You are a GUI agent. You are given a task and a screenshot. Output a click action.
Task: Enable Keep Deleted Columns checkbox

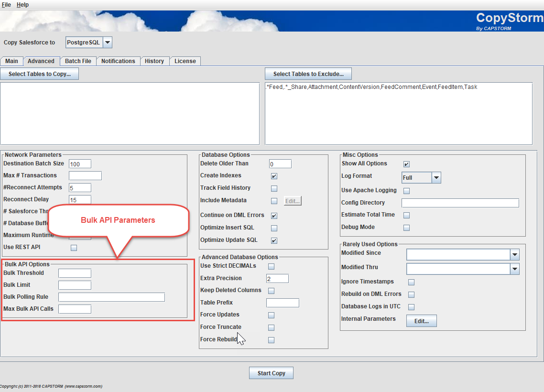point(272,291)
